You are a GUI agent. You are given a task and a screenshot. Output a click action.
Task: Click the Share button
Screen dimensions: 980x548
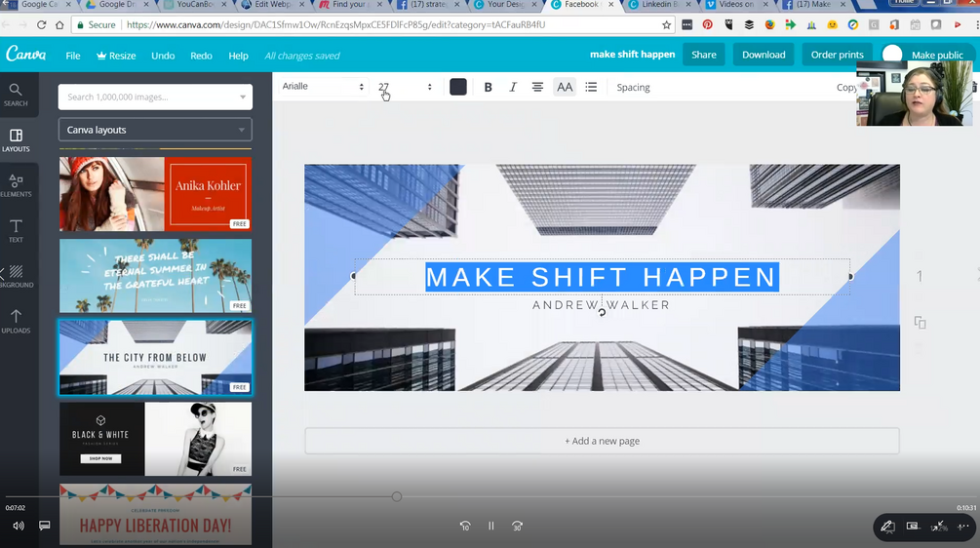pos(704,55)
